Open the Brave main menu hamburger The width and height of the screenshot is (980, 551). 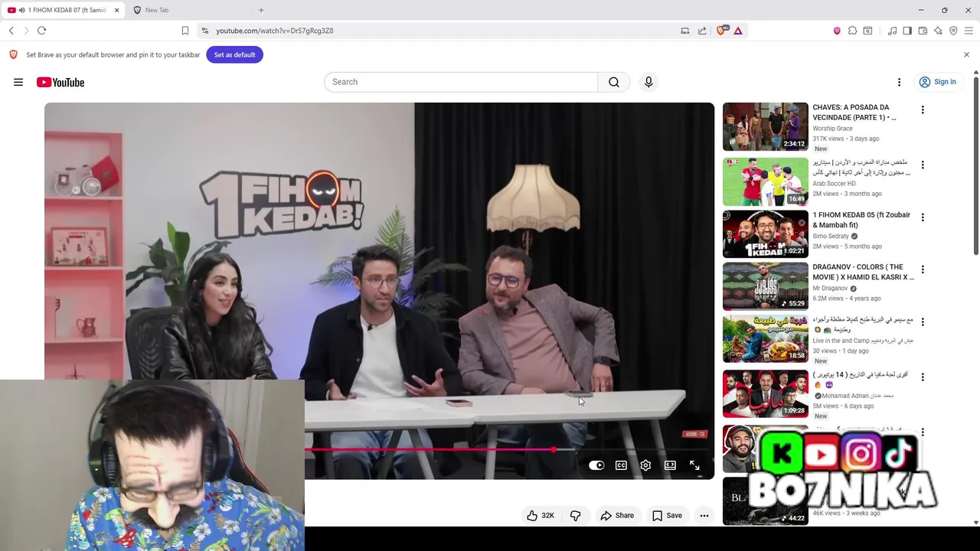click(969, 31)
